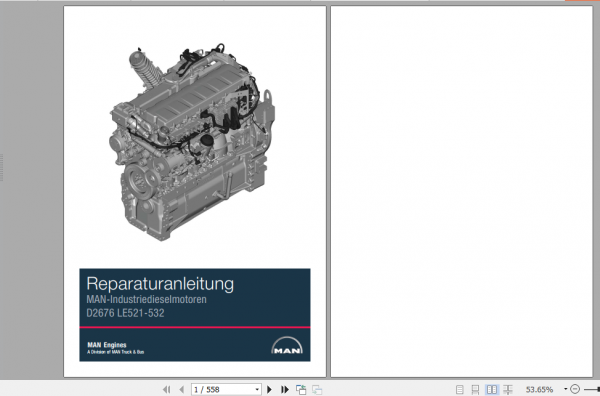Jump to the last page
The width and height of the screenshot is (600, 396).
(x=285, y=389)
